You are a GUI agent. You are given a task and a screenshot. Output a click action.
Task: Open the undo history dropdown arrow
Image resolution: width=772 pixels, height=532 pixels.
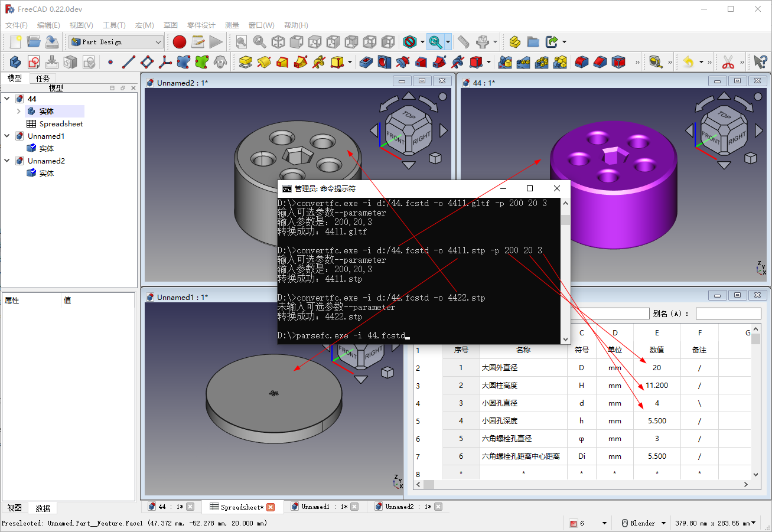[x=701, y=61]
